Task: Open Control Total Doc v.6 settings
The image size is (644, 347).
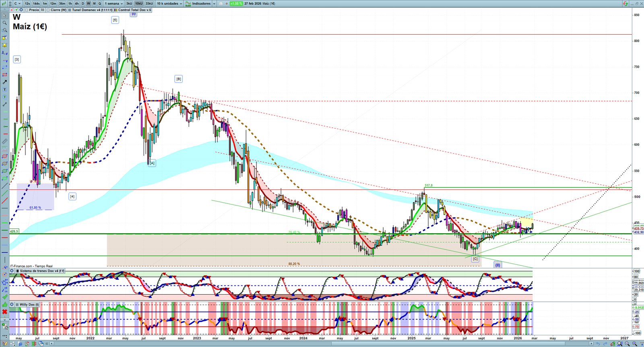Action: (x=134, y=10)
